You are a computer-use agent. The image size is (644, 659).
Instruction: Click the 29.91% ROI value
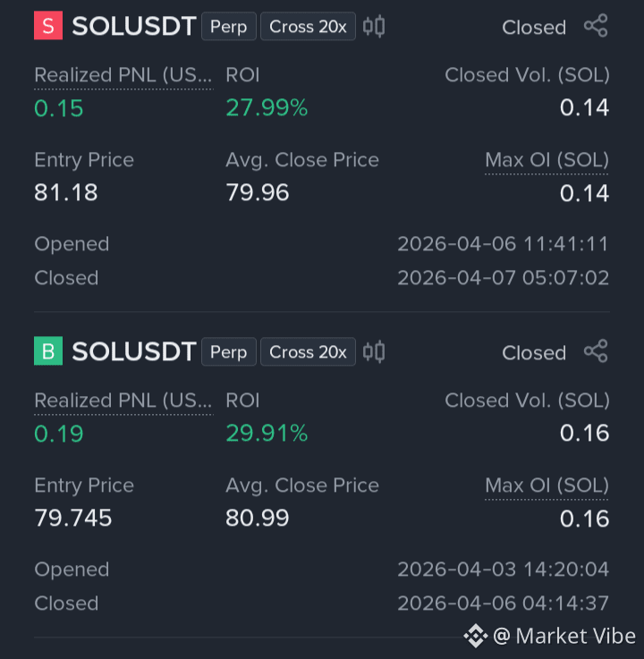point(267,433)
